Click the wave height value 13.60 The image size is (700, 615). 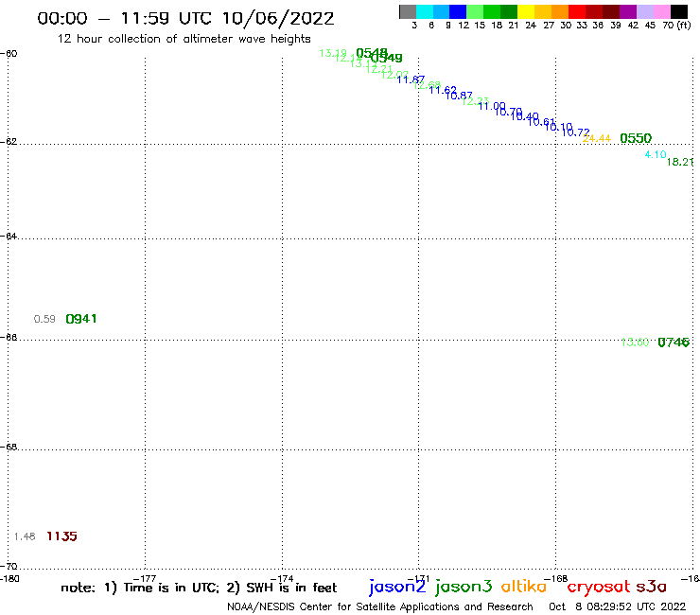636,343
